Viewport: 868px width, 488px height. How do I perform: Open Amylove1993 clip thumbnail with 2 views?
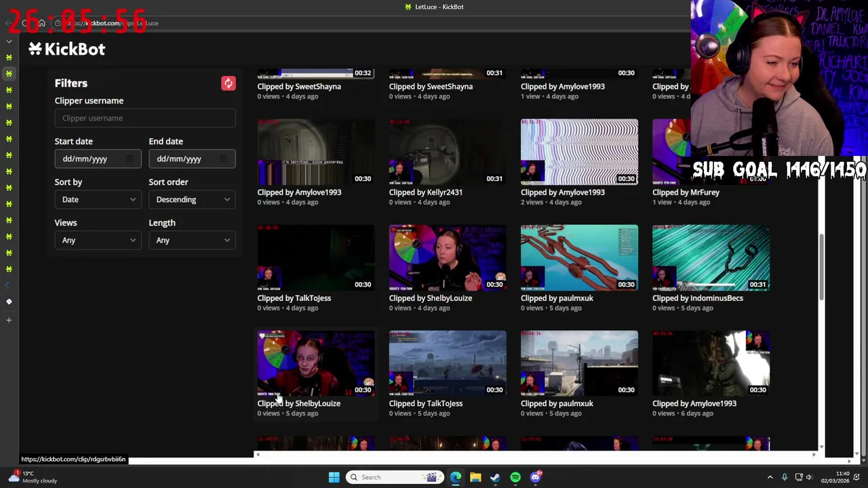579,152
